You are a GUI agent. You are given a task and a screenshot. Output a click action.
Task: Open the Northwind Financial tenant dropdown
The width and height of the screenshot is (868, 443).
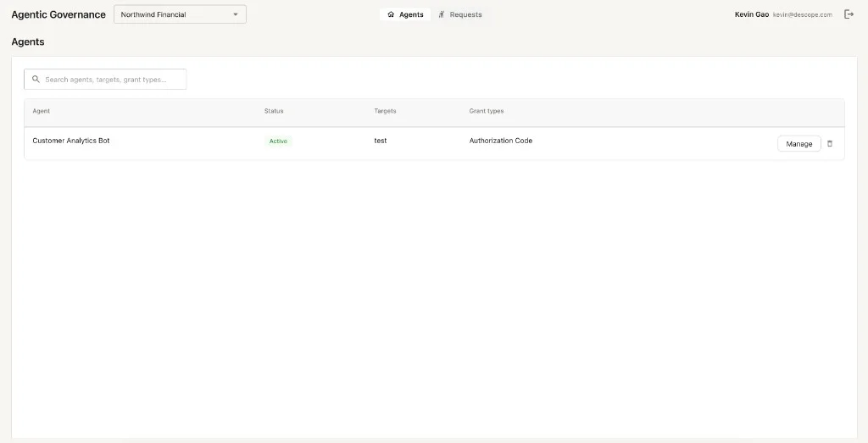(180, 14)
